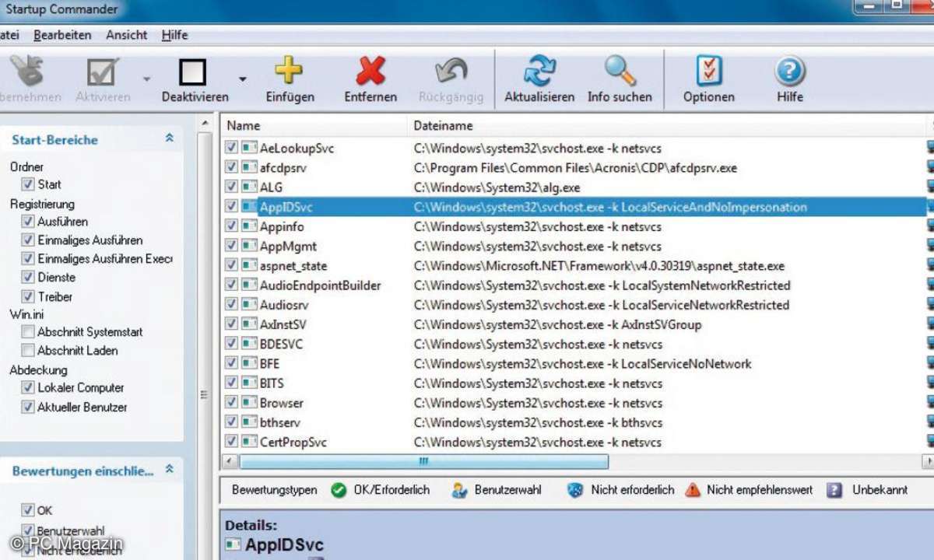
Task: Collapse the Bewertungen einschließen panel
Action: coord(169,470)
